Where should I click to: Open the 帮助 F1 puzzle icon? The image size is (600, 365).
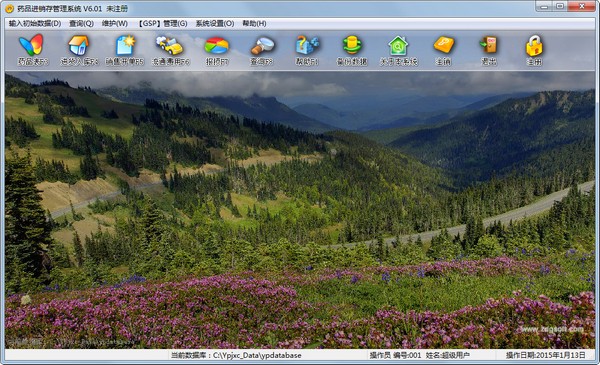[307, 50]
